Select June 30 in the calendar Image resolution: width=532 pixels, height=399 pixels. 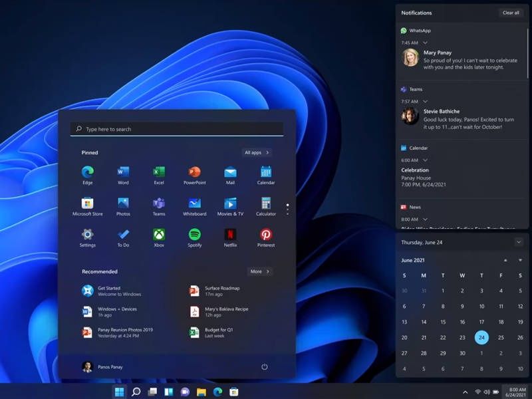(462, 353)
